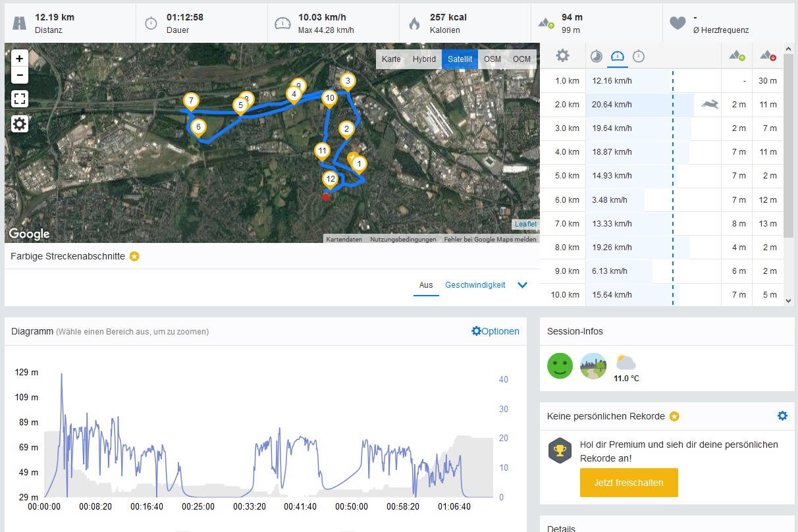Image resolution: width=798 pixels, height=532 pixels.
Task: Enter fullscreen map view
Action: pyautogui.click(x=20, y=99)
